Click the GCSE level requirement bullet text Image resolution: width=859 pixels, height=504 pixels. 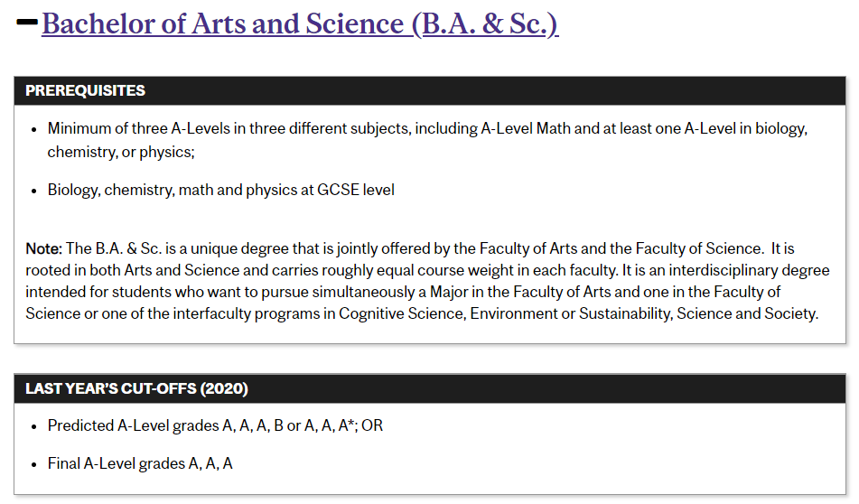(220, 190)
